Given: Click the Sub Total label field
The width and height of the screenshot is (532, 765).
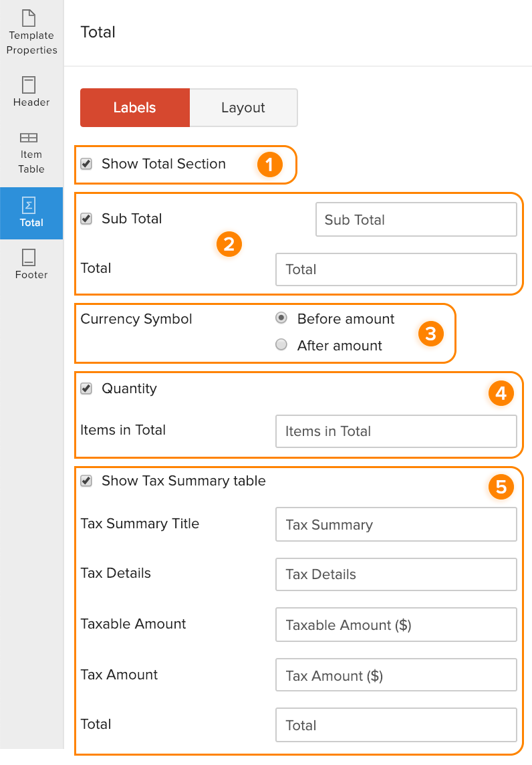Looking at the screenshot, I should click(416, 220).
